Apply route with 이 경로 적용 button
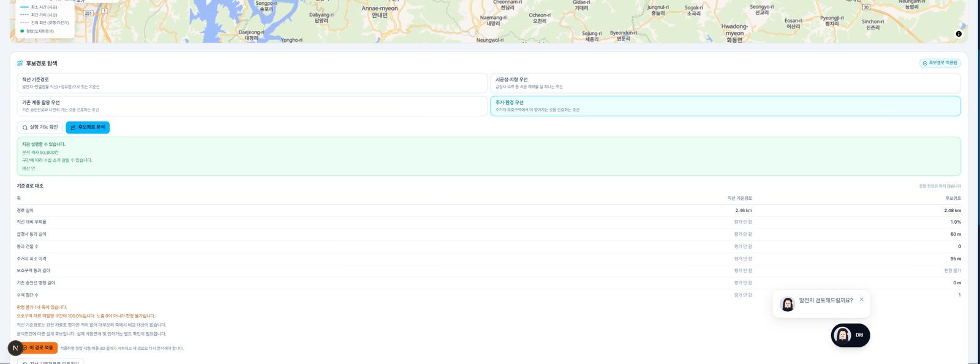Image resolution: width=980 pixels, height=364 pixels. point(37,347)
